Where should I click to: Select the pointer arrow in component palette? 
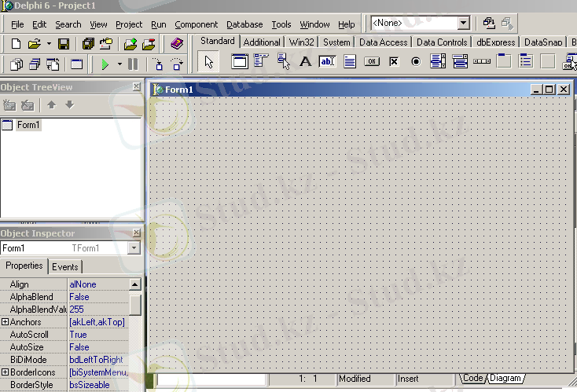click(208, 62)
